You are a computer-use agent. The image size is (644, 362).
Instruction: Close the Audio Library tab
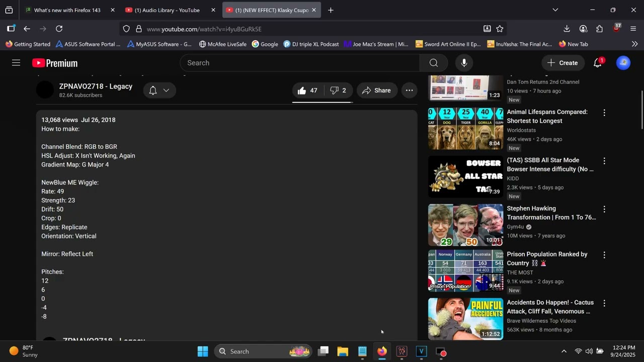pos(213,10)
